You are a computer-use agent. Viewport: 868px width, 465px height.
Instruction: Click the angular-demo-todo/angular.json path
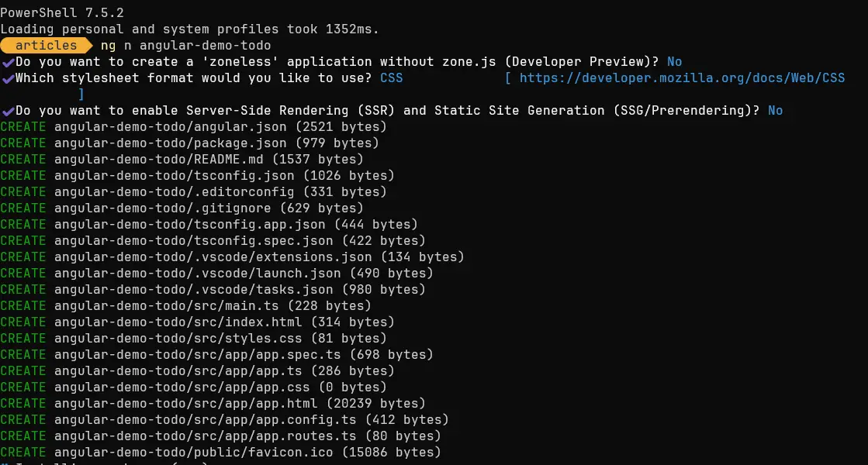click(171, 126)
